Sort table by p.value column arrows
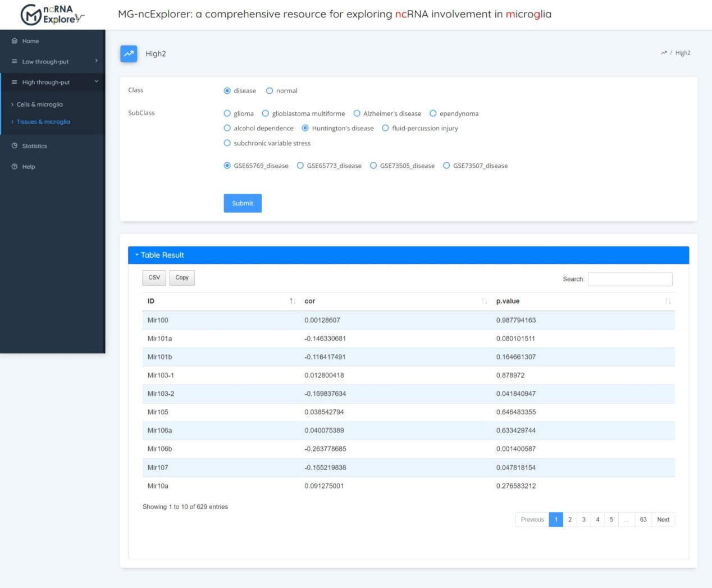Screen dimensions: 712x588 (x=668, y=302)
